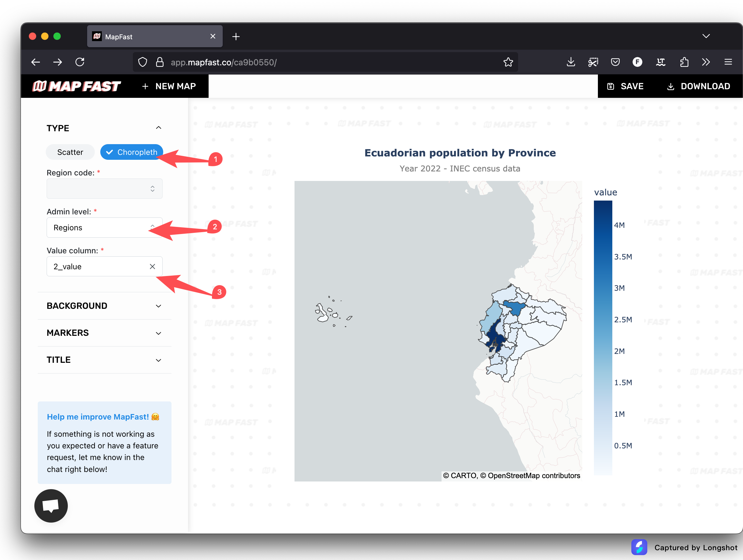This screenshot has height=560, width=743.
Task: Click the value color scale bar
Action: click(603, 338)
